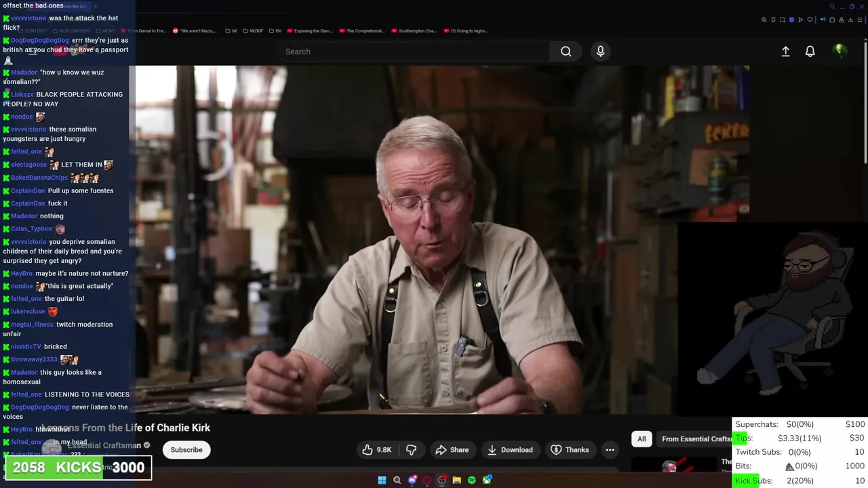Open the Opera browser taskbar icon
The height and width of the screenshot is (488, 868).
(x=427, y=481)
